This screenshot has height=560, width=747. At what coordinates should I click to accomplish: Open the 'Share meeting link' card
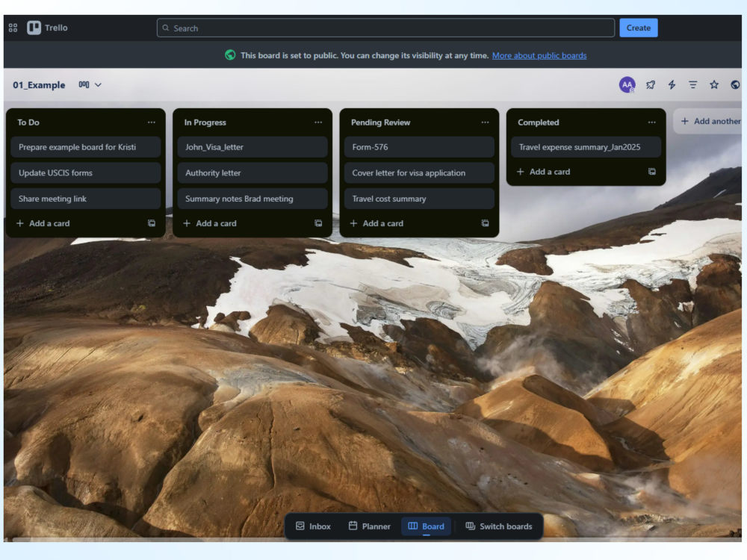pyautogui.click(x=86, y=199)
